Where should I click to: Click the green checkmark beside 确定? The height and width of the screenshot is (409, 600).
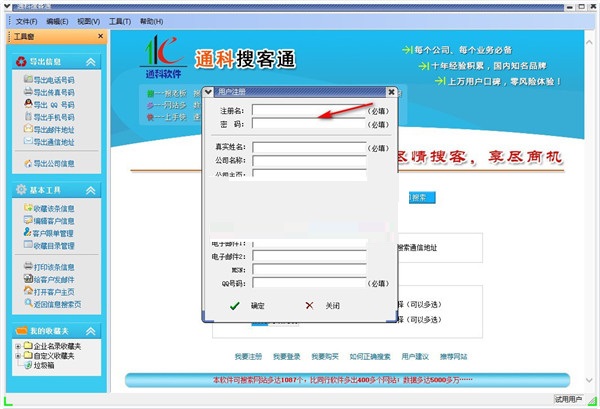(235, 306)
